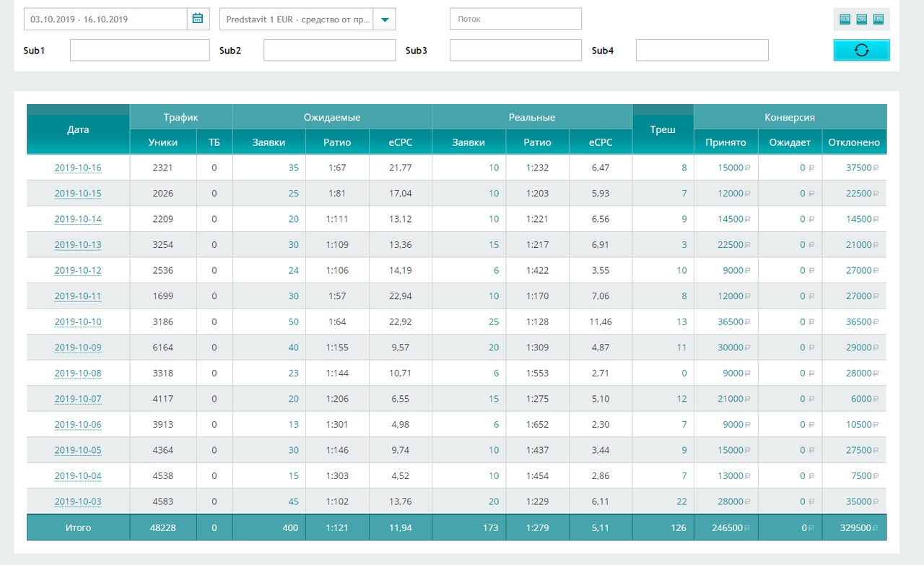The image size is (924, 565).
Task: Click real requests 25 for 2019-10-10
Action: 493,322
